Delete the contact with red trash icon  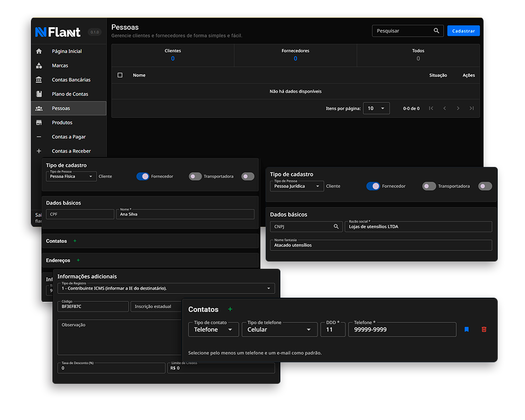484,330
